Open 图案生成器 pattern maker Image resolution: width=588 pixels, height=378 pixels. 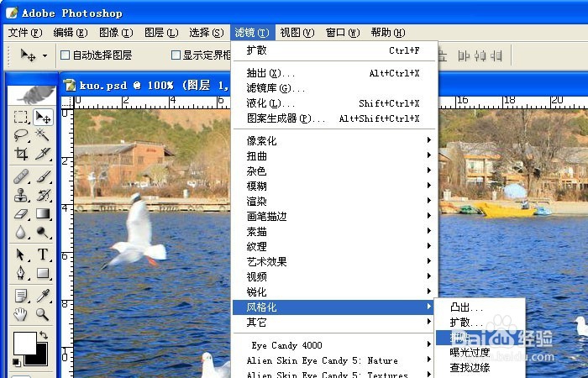tap(334, 118)
